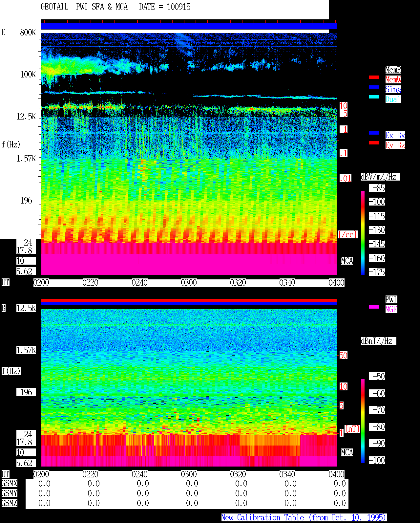Screen dimensions: 420x523
Task: Open the New Calibration Table link
Action: point(304,517)
